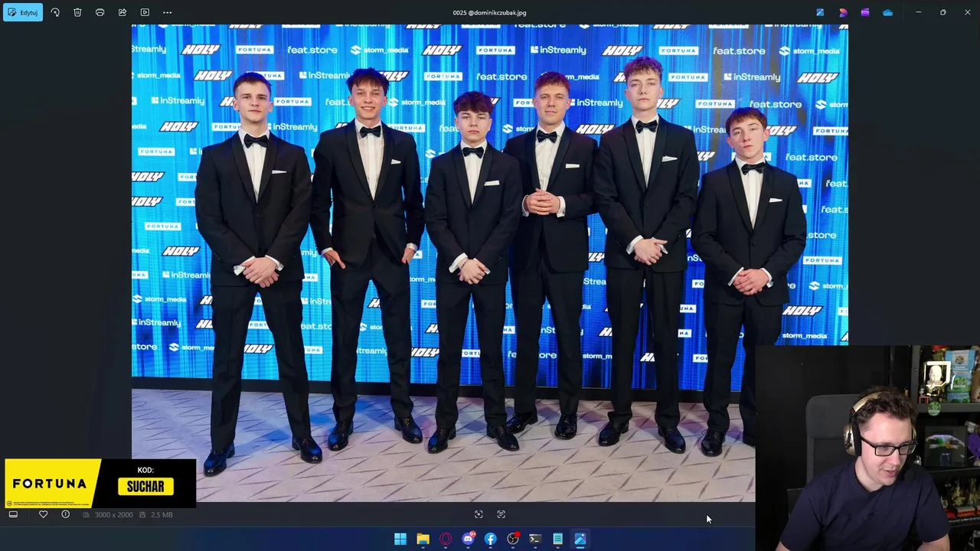Viewport: 980px width, 551px height.
Task: Click the displayed group photo
Action: click(x=490, y=262)
